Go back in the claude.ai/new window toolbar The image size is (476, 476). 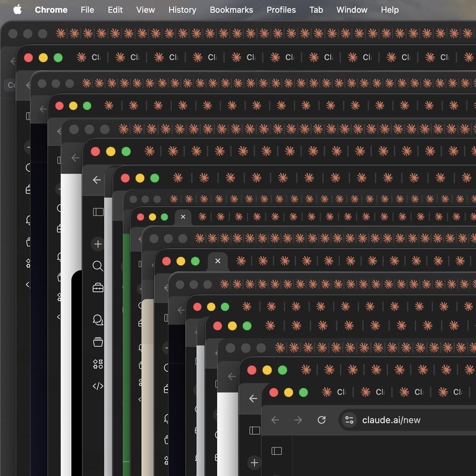275,420
